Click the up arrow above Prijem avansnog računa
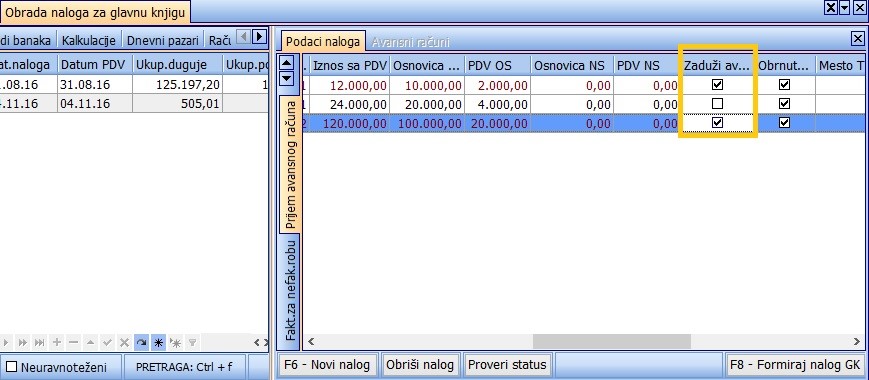Screen dimensions: 869x380 [287, 62]
